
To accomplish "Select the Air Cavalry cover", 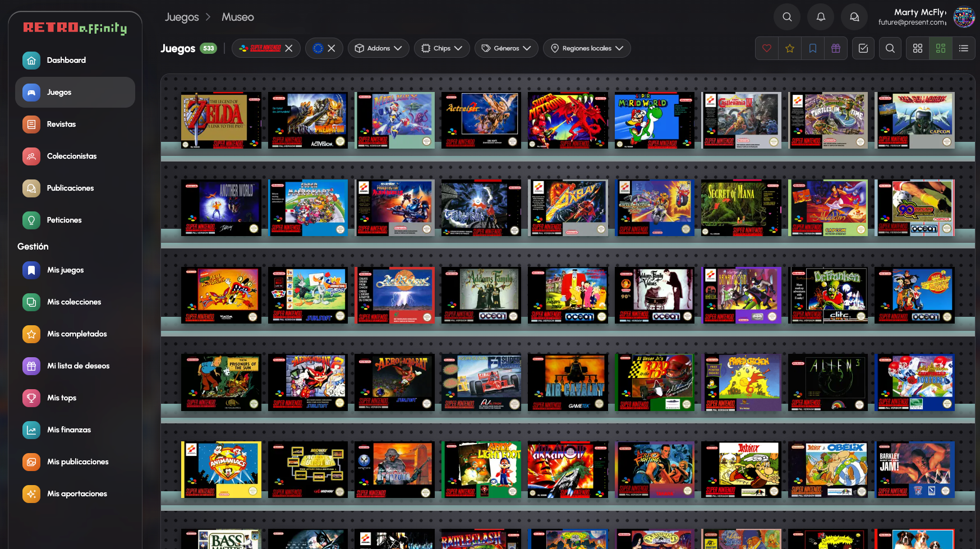I will 568,382.
